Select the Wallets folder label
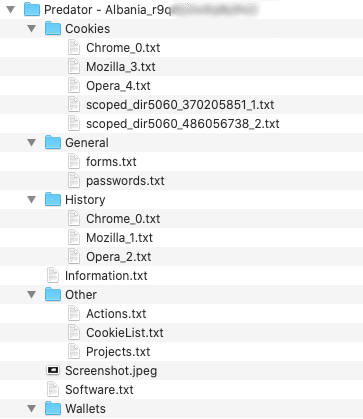This screenshot has height=419, width=363. [85, 409]
